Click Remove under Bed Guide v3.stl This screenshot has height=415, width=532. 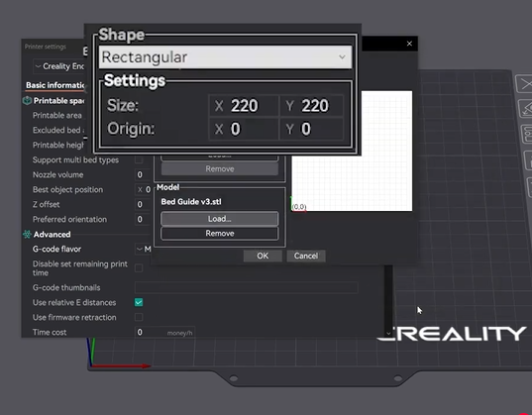[x=220, y=234]
